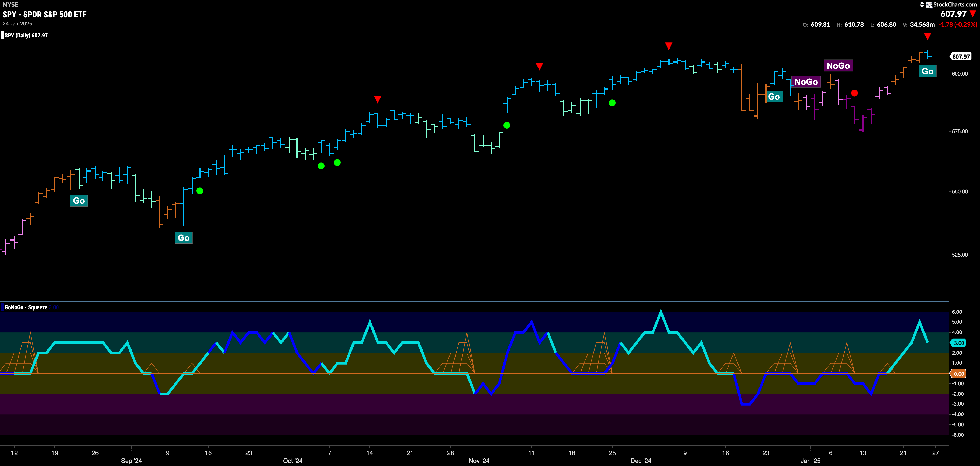Image resolution: width=980 pixels, height=466 pixels.
Task: Click the 19 date label on the time axis
Action: (x=55, y=453)
